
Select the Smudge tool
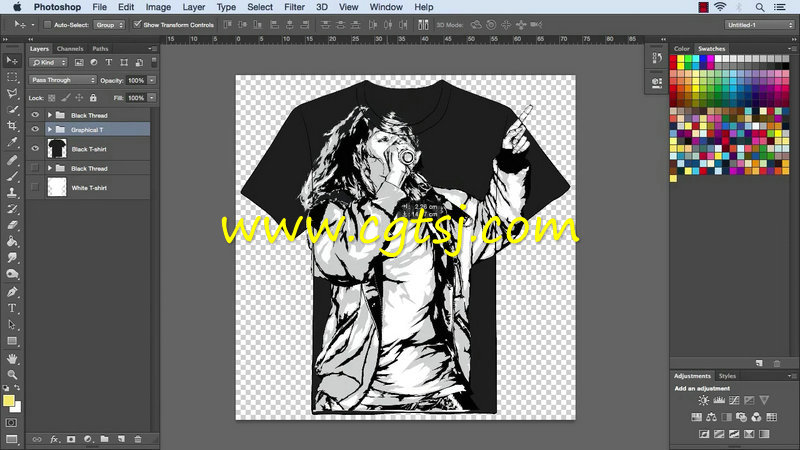tap(12, 258)
